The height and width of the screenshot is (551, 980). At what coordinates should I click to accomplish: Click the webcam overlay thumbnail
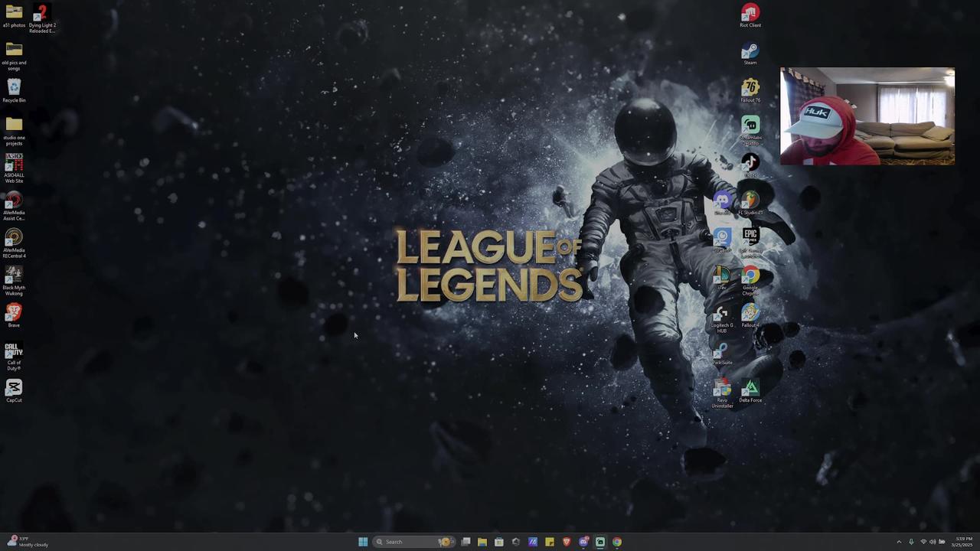click(867, 116)
